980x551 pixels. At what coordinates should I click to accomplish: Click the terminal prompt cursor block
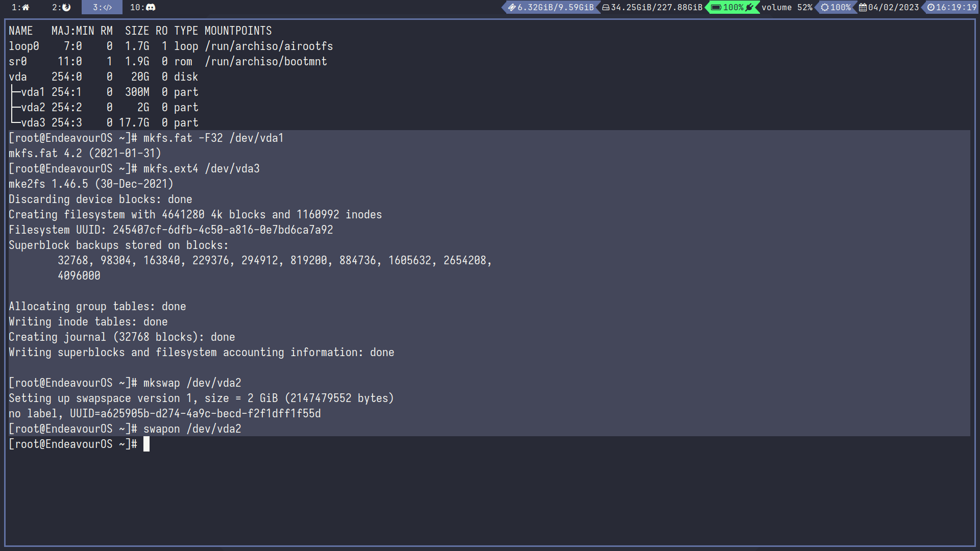[146, 444]
